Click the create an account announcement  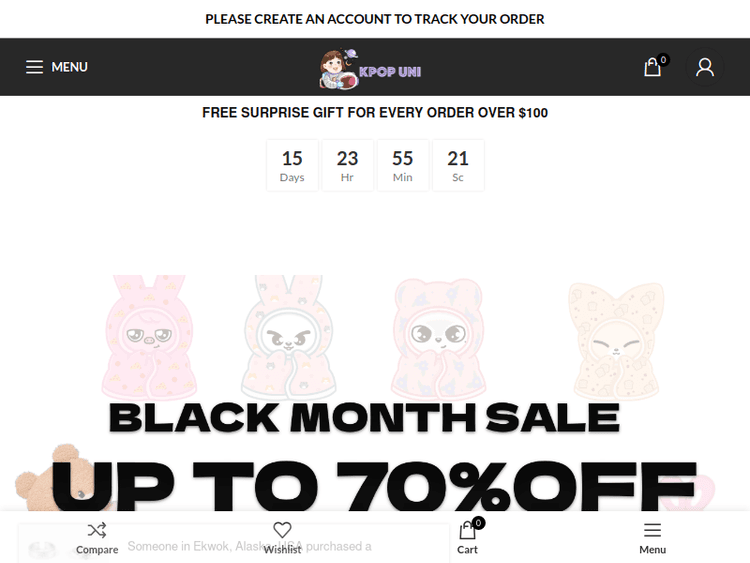click(375, 19)
